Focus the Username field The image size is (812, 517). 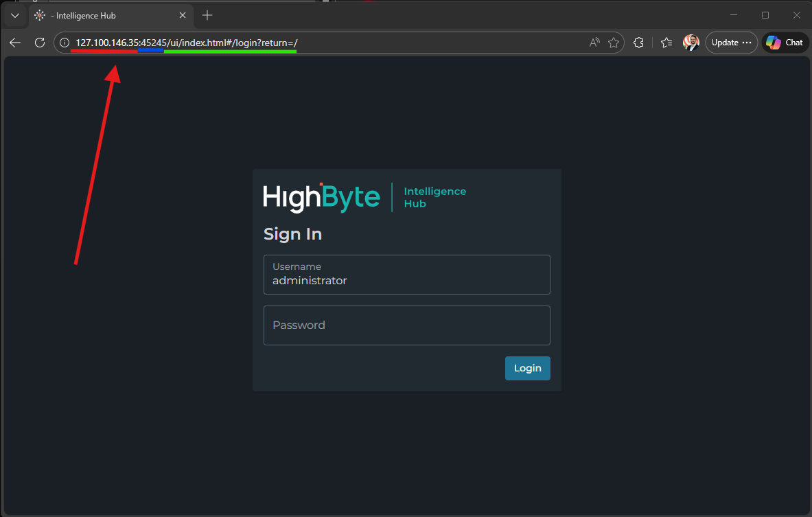click(x=406, y=275)
